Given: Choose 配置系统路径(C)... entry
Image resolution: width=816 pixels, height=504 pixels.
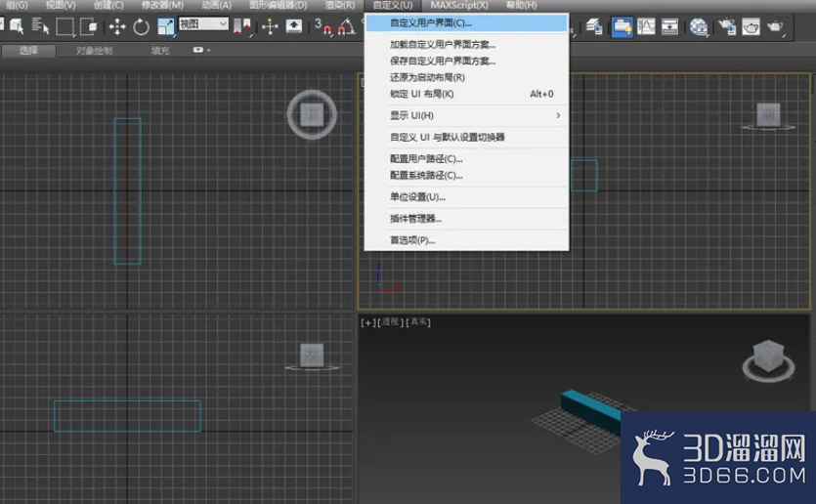Looking at the screenshot, I should point(466,175).
